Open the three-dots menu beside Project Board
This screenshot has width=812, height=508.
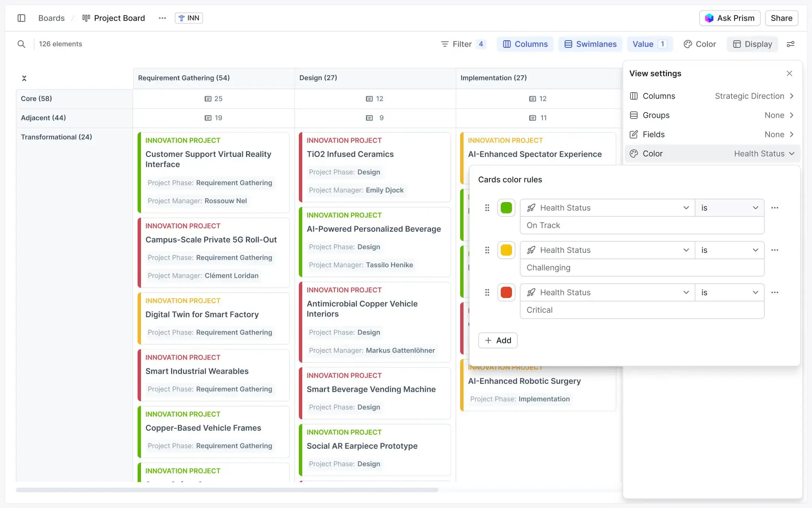(162, 18)
